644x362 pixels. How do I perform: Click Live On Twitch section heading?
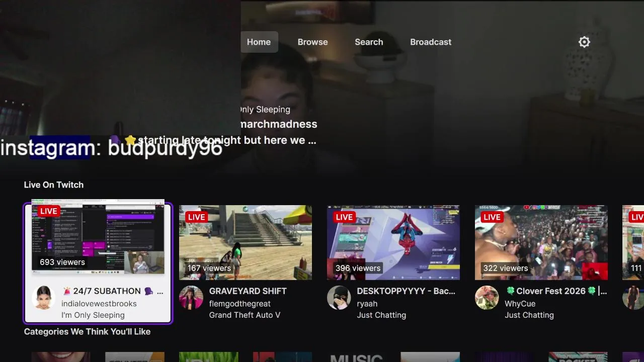[x=54, y=185]
